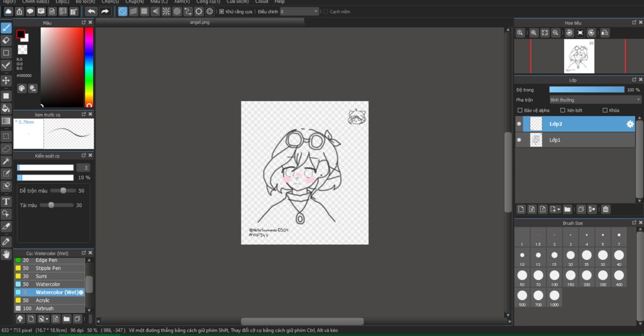Screen dimensions: 644x336
Task: Enable the Xén bớt checkbox
Action: click(563, 111)
